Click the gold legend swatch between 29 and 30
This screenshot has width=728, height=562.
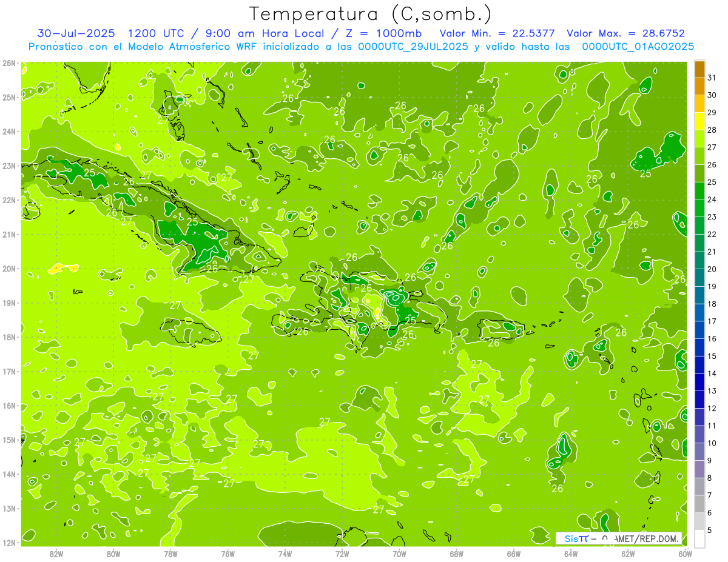click(699, 104)
